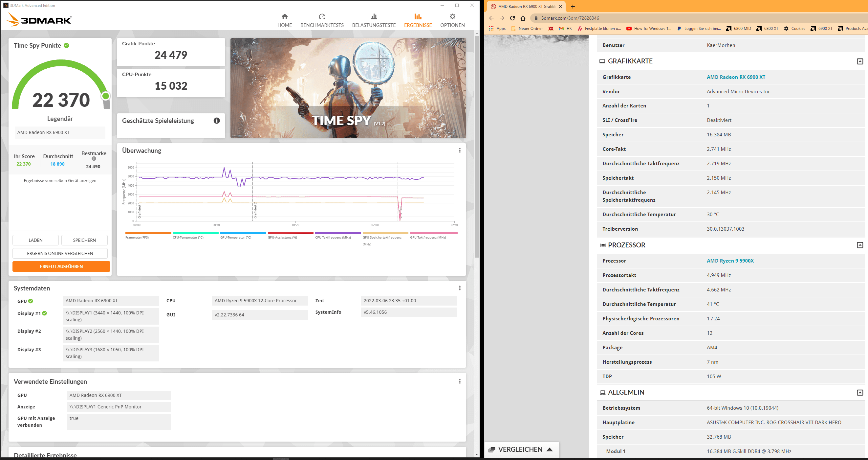Select the ERGEBNISSE tab

(x=418, y=21)
